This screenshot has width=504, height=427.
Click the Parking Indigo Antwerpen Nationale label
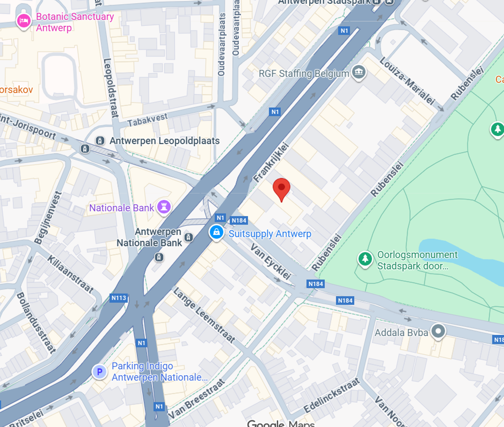pyautogui.click(x=159, y=371)
